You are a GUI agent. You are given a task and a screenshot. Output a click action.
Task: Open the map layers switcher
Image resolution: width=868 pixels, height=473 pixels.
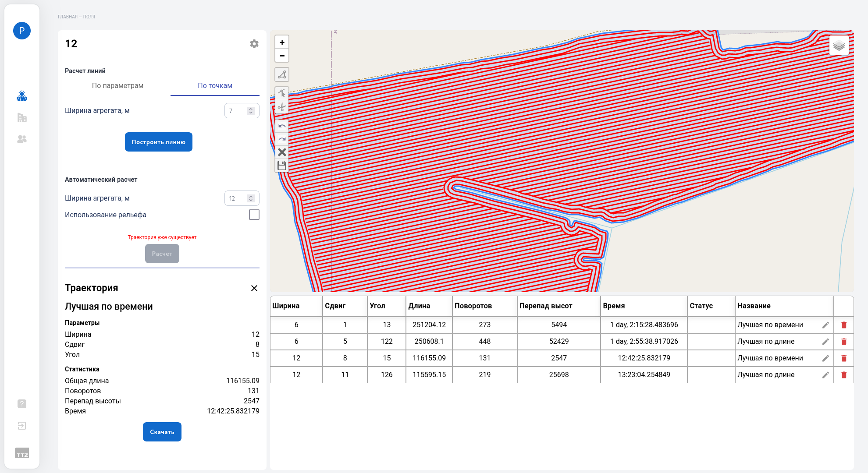(839, 45)
